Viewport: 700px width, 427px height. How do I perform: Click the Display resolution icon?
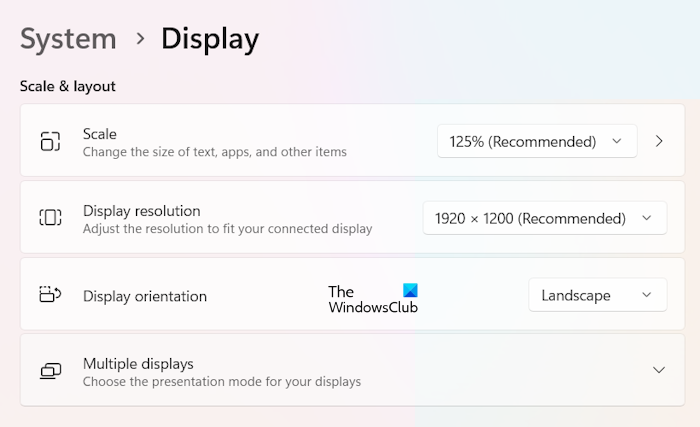[x=50, y=218]
